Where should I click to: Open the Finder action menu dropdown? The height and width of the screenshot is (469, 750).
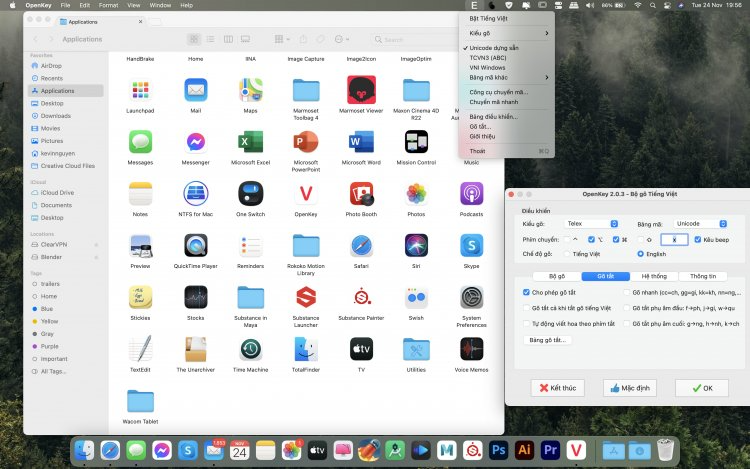coord(342,39)
